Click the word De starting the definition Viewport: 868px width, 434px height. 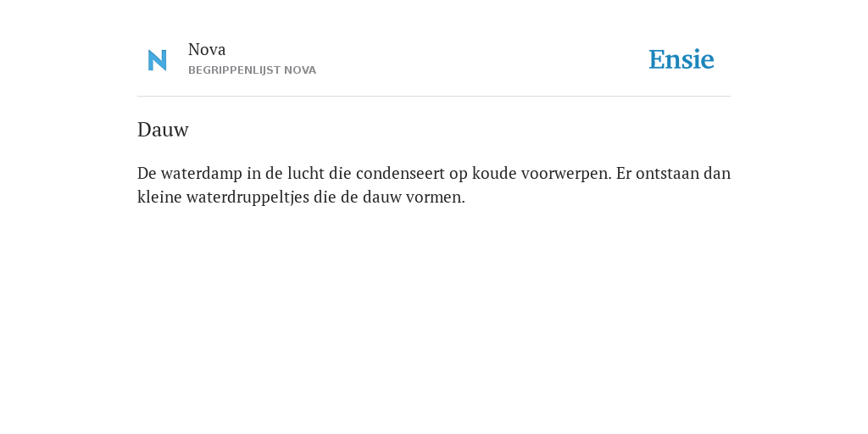coord(147,174)
